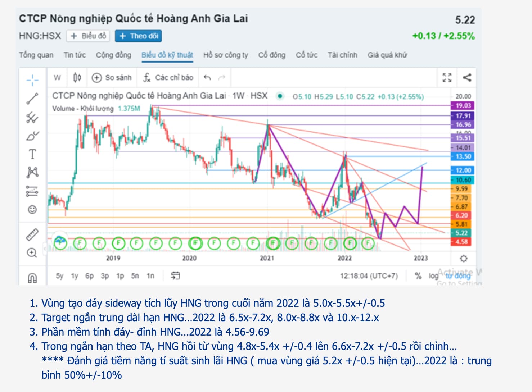Select the trend line drawing tool

[x=32, y=99]
